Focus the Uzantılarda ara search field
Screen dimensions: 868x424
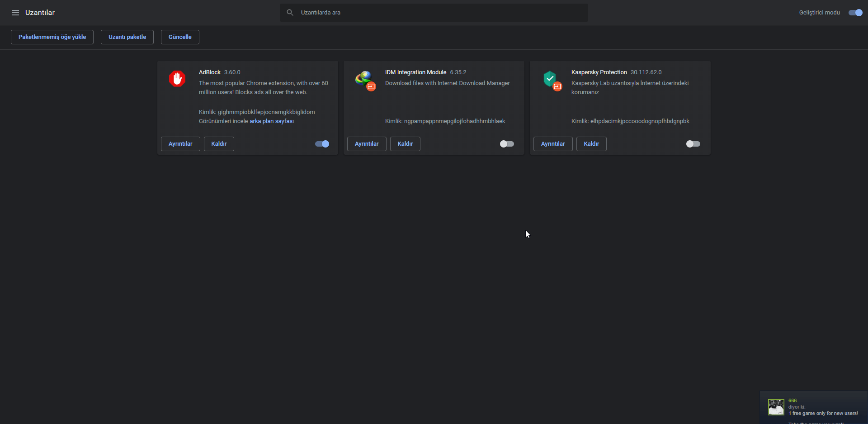tap(434, 13)
